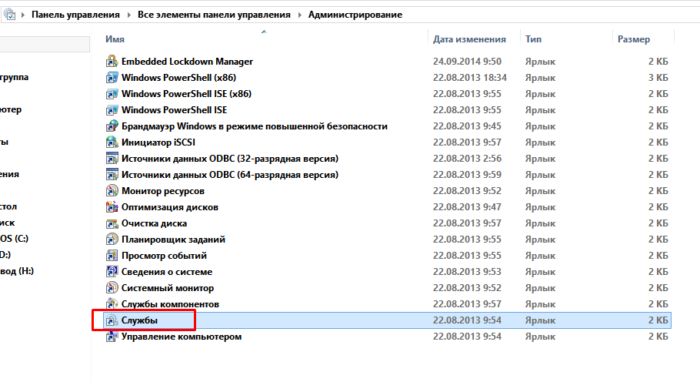Sort files by the Тип column
Image resolution: width=700 pixels, height=382 pixels.
pos(533,39)
